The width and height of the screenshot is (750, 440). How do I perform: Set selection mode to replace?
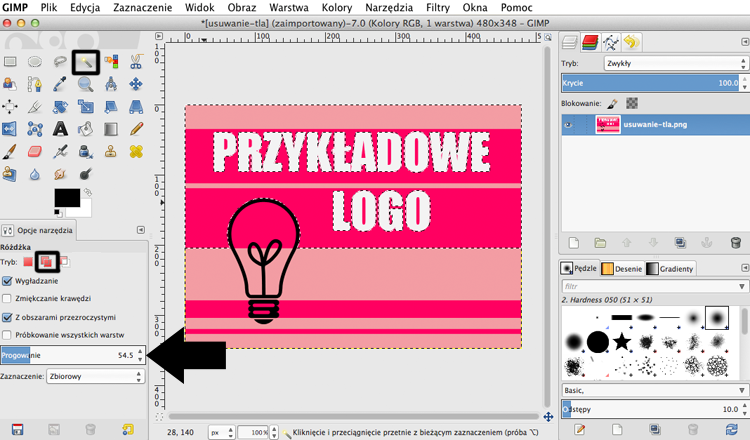point(28,262)
